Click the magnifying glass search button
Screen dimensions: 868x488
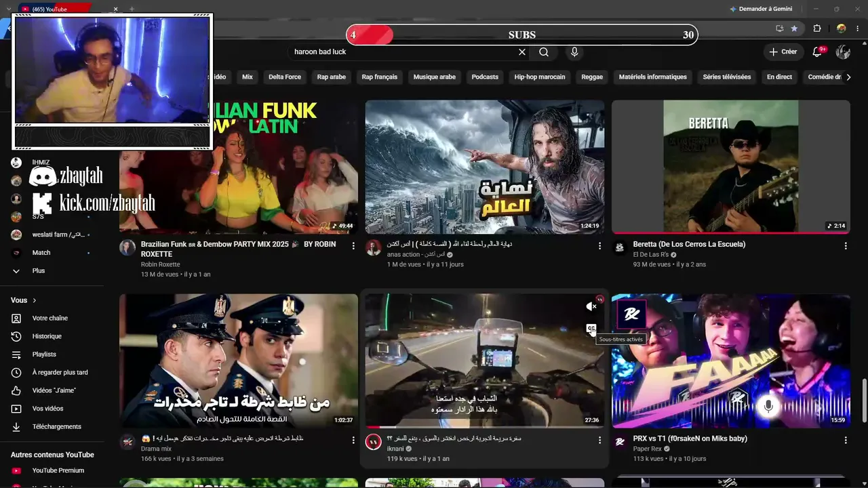coord(544,52)
